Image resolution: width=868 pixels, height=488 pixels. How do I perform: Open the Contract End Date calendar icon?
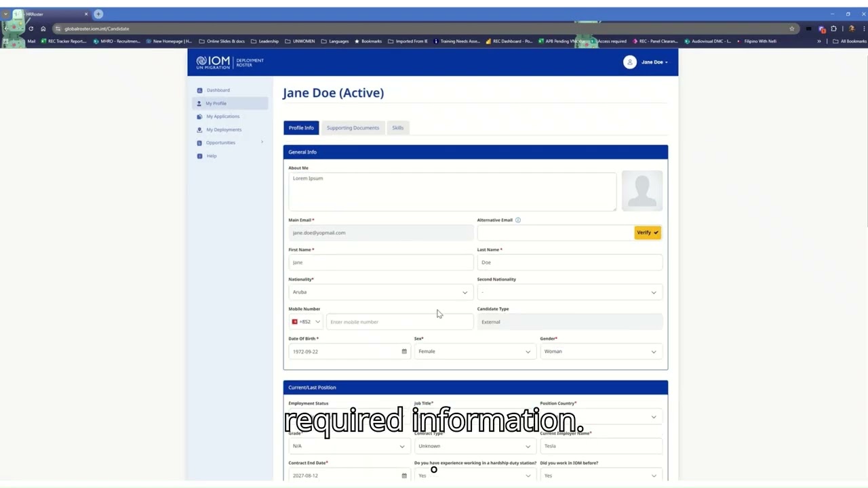[404, 476]
